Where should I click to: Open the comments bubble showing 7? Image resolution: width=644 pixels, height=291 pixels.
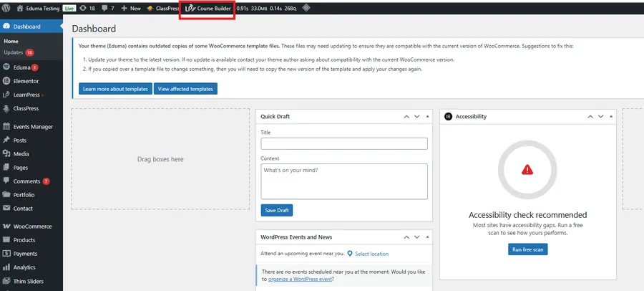[108, 8]
